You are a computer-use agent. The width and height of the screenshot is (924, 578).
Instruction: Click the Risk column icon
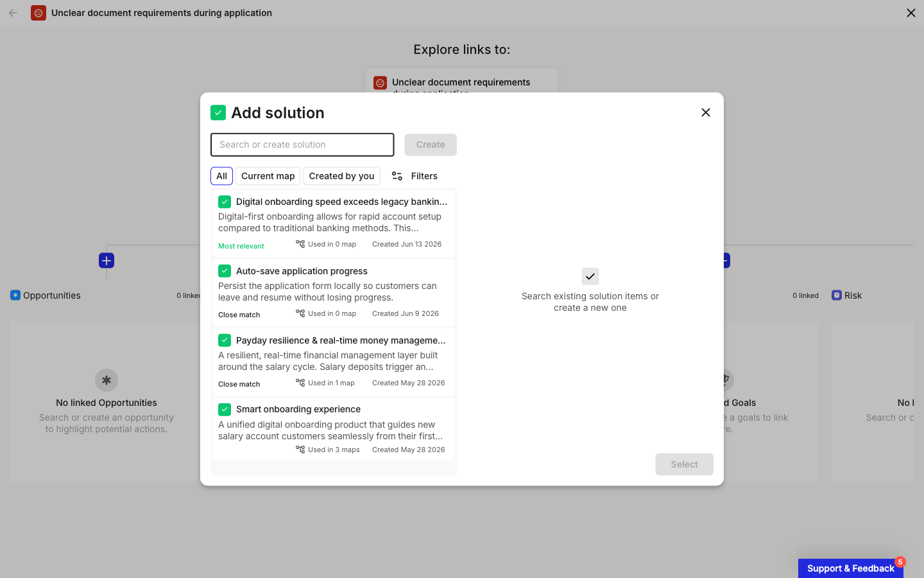(837, 295)
